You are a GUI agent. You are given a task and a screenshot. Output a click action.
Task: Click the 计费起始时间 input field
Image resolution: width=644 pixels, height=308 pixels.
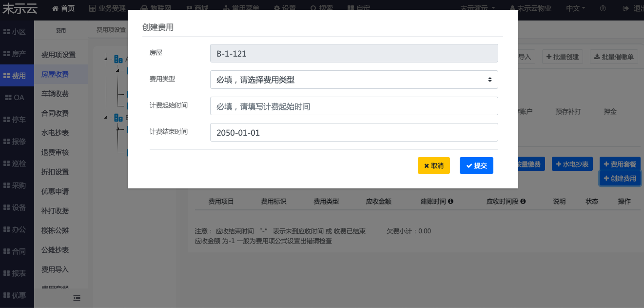[x=354, y=106]
